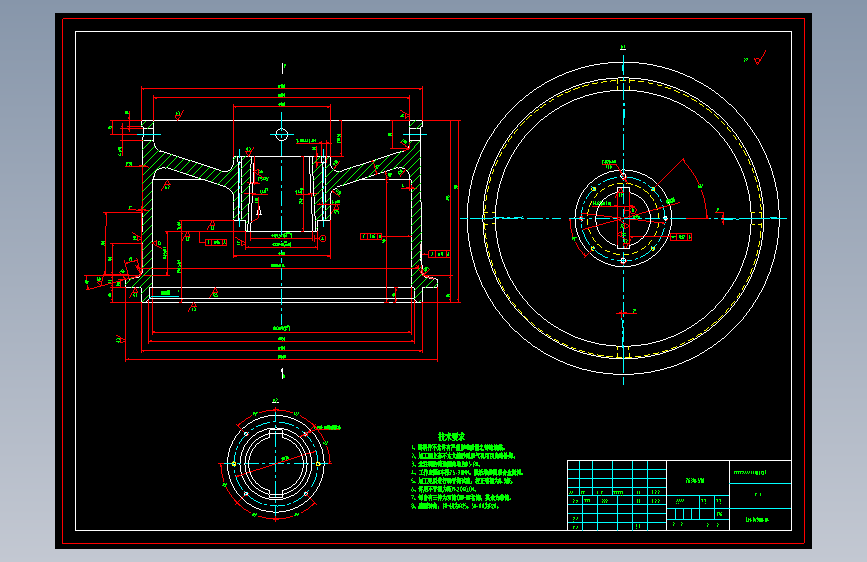This screenshot has width=867, height=562.
Task: Click the section cutting mark below the section view
Action: (283, 374)
